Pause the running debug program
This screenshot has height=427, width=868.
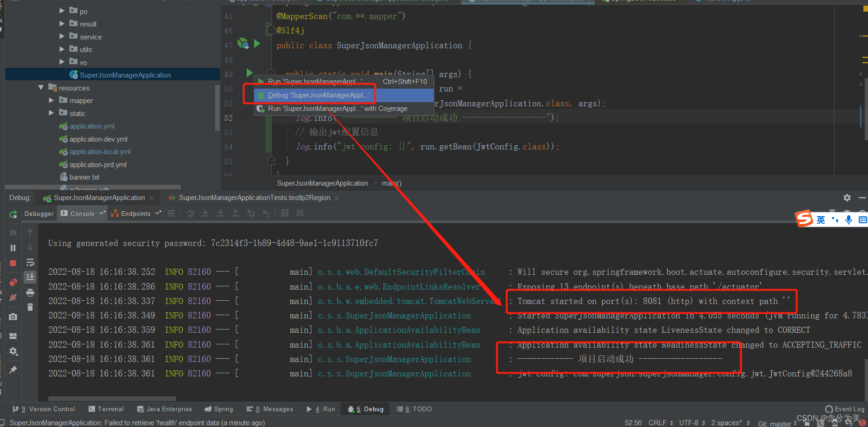point(13,248)
